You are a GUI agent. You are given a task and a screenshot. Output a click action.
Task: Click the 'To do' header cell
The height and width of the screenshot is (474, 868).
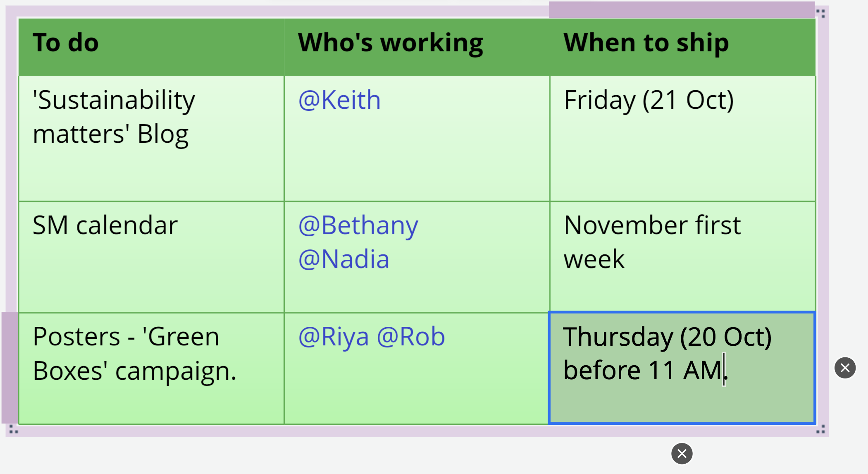point(151,46)
